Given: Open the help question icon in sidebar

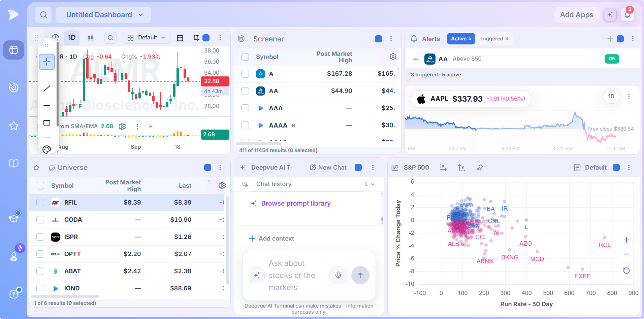Looking at the screenshot, I should pos(13,294).
